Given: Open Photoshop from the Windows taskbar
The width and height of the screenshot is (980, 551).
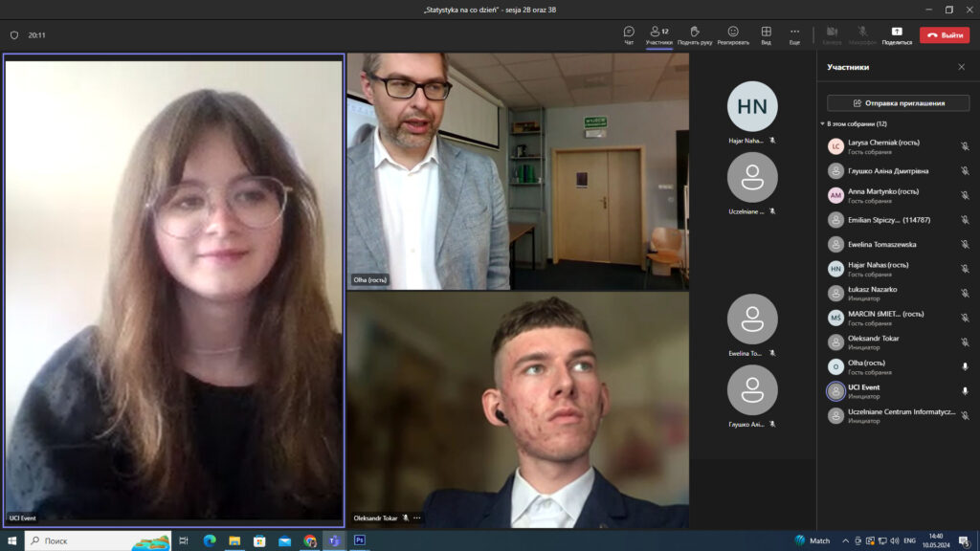Looking at the screenshot, I should [x=360, y=540].
